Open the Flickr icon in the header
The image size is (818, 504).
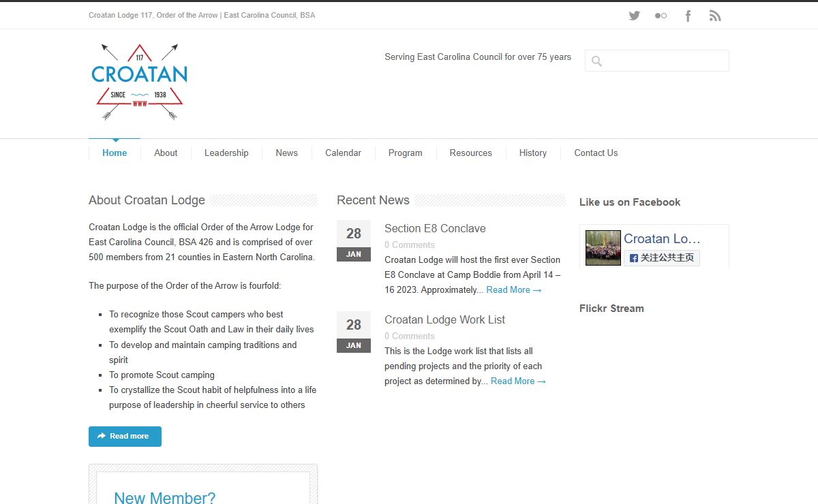click(661, 16)
